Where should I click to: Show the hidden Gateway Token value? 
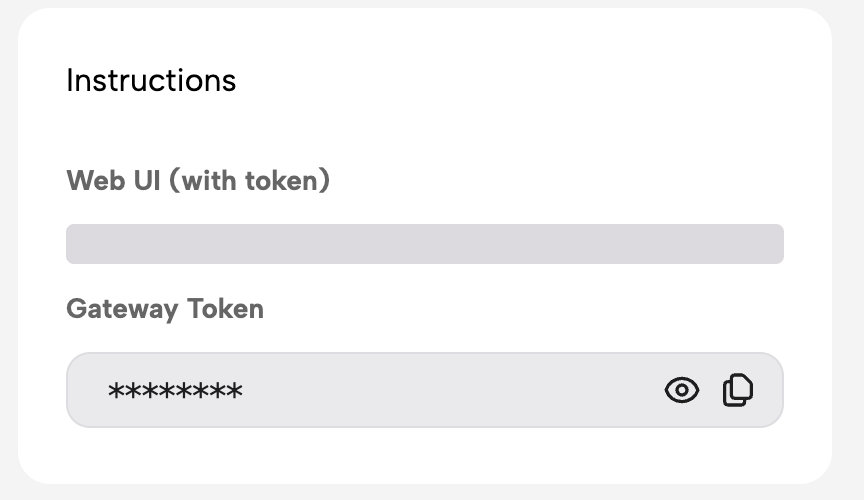[681, 390]
